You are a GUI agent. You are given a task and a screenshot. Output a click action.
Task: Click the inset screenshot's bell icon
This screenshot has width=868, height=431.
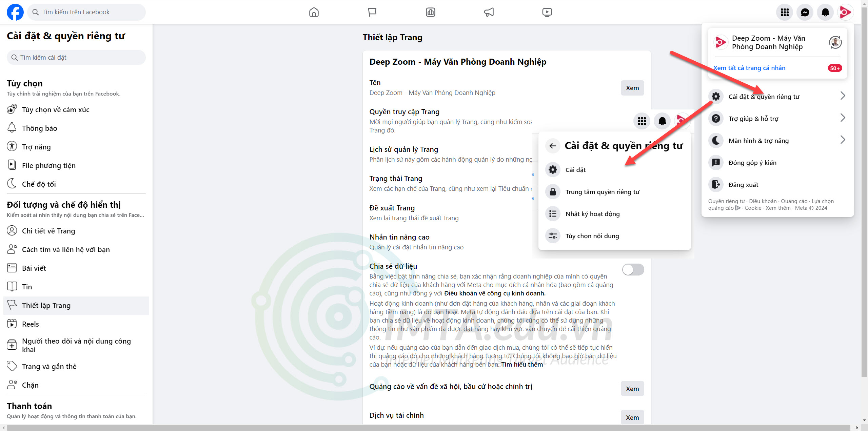tap(662, 121)
